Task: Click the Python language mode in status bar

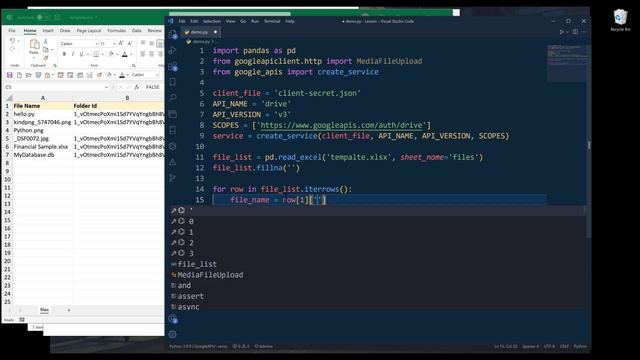Action: (x=580, y=346)
